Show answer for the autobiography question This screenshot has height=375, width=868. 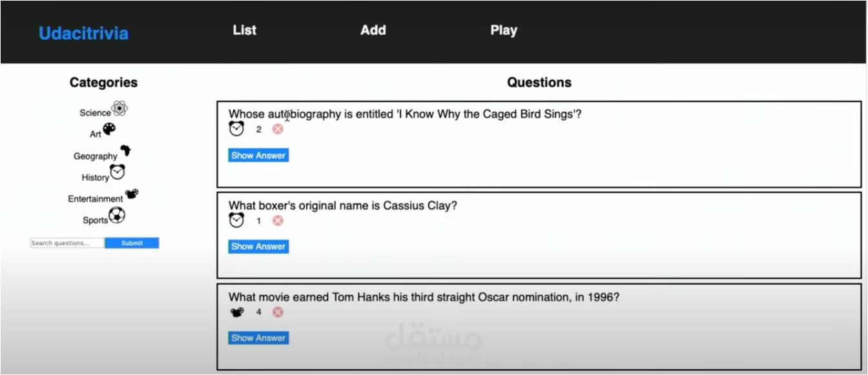(x=258, y=155)
